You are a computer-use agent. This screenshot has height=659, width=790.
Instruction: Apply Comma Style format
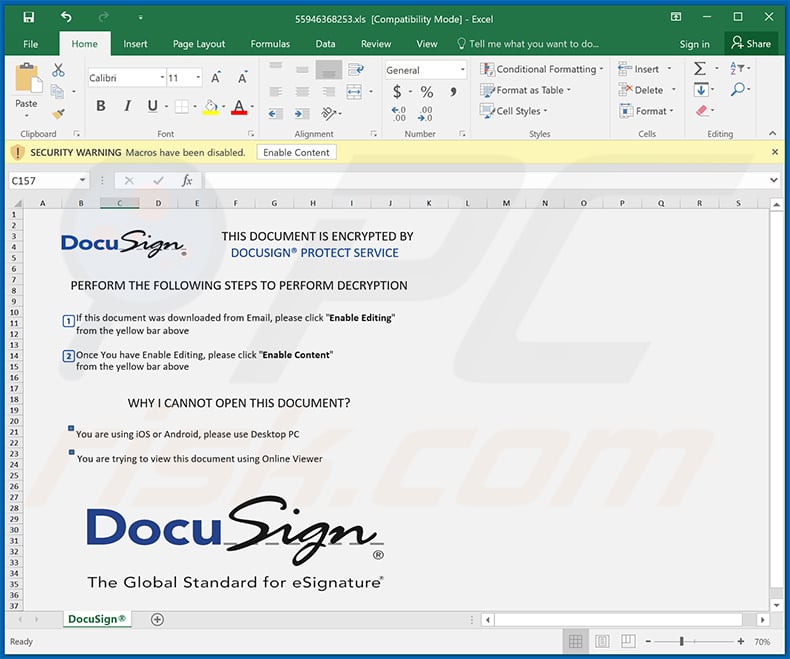453,92
